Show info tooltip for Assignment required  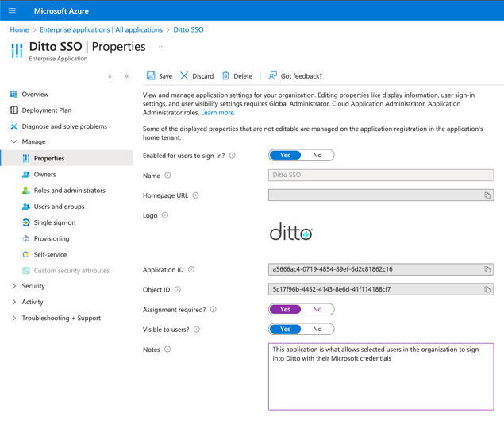pos(213,310)
